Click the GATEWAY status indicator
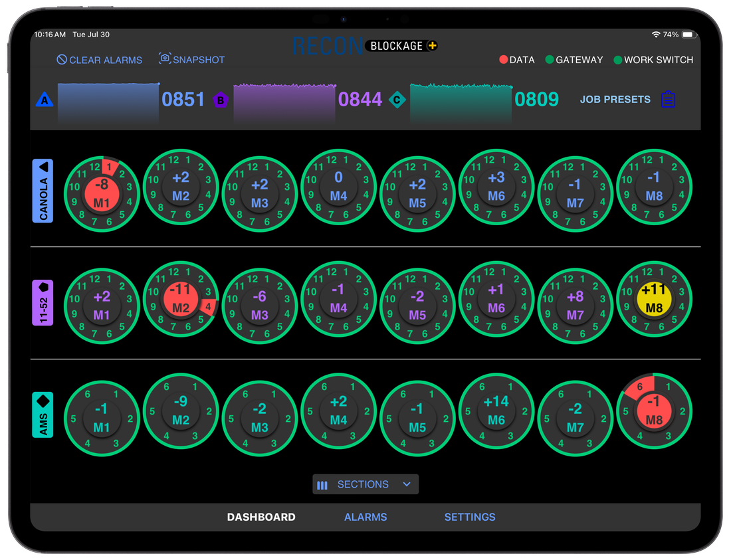731x560 pixels. point(574,60)
